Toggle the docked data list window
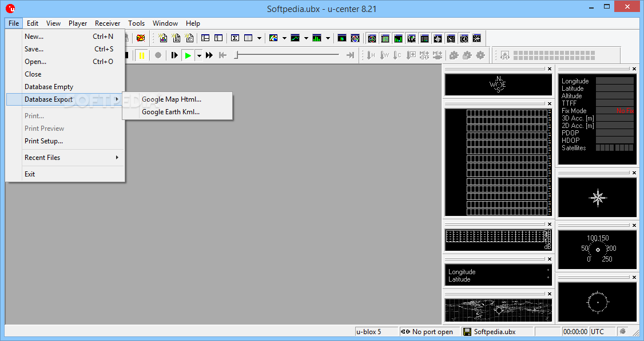The image size is (644, 341). pyautogui.click(x=425, y=39)
